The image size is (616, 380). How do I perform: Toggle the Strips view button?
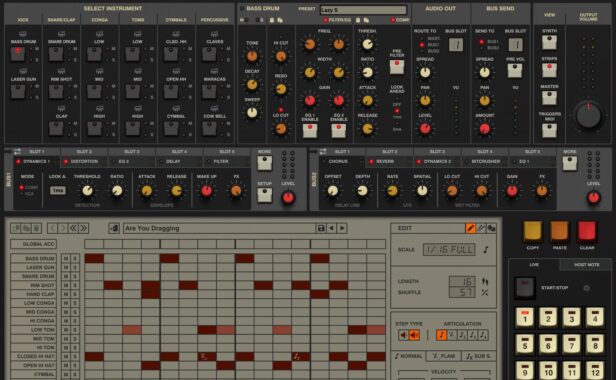tap(549, 70)
